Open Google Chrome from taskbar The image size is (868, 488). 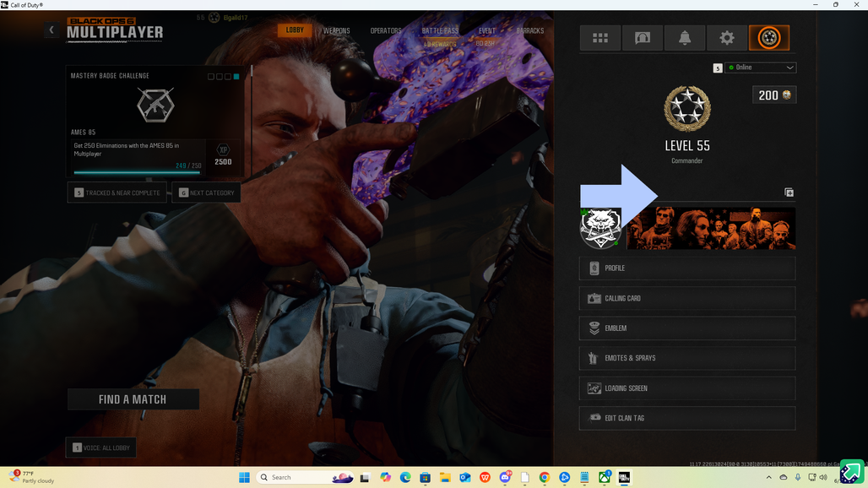pos(545,478)
